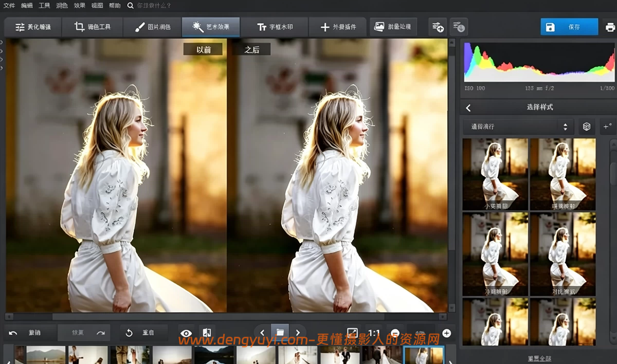This screenshot has width=617, height=364.
Task: Switch to the 美化增强 tab with sliders icon
Action: (32, 27)
